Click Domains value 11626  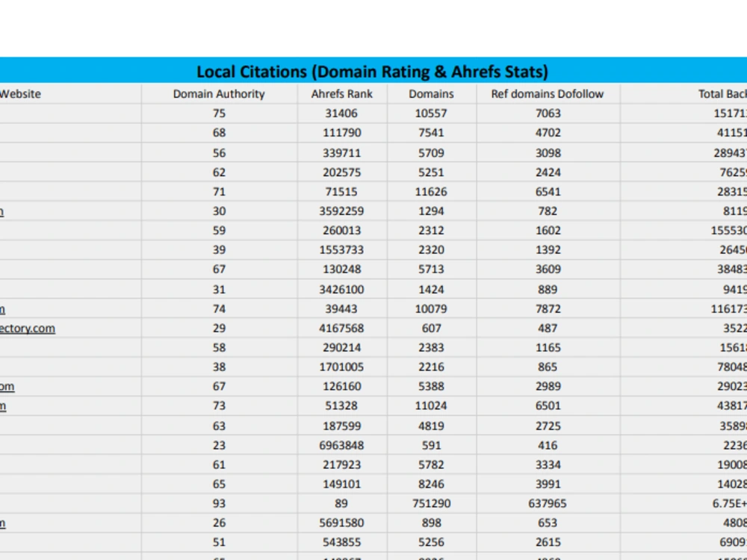(431, 192)
